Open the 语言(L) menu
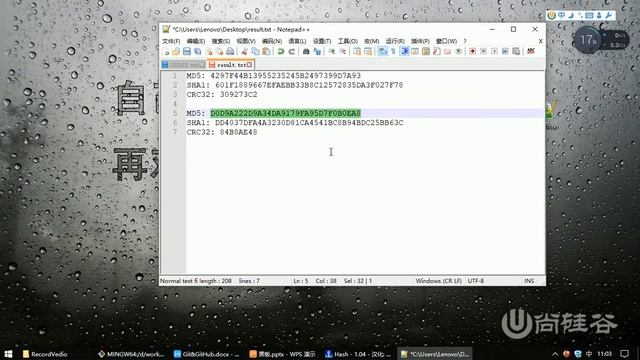640x360 pixels. (297, 41)
